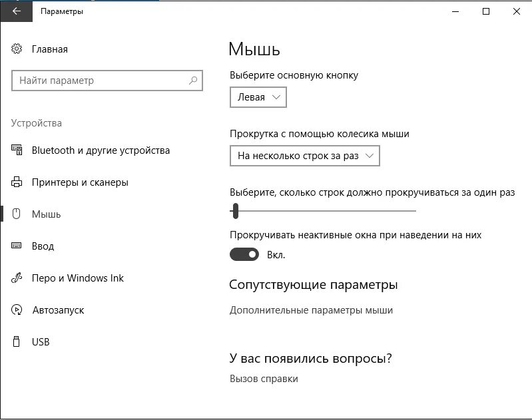Open the pen icon for Windows Ink
Image resolution: width=532 pixels, height=420 pixels.
click(x=16, y=278)
